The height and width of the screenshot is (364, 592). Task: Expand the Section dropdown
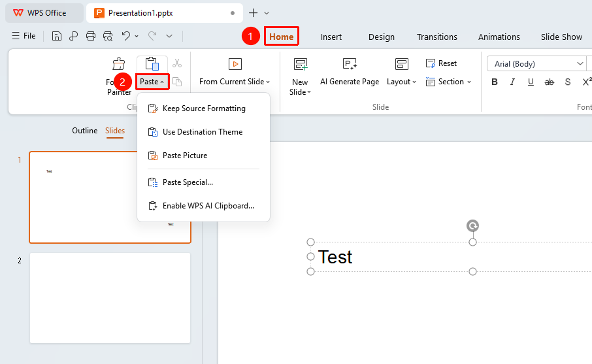[469, 82]
